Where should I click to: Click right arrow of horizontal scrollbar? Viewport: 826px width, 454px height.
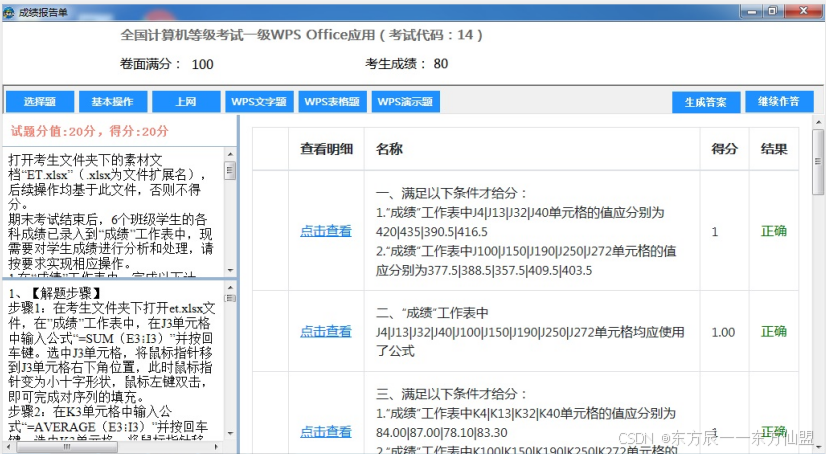point(216,447)
